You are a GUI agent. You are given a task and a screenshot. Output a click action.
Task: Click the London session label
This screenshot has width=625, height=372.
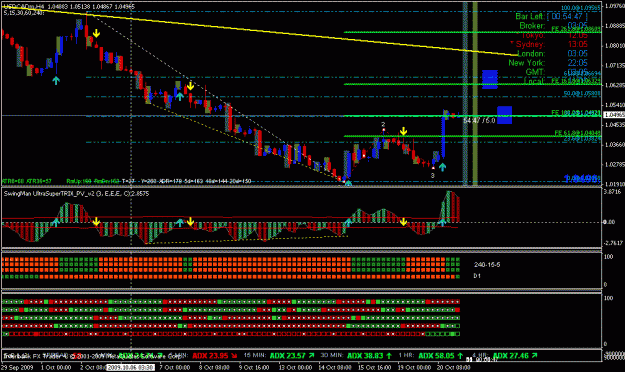coord(531,53)
